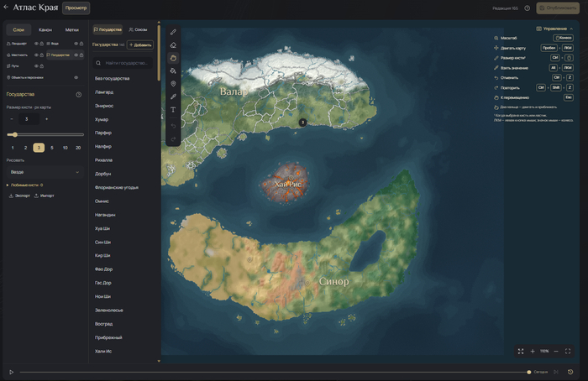Screen dimensions: 588x381
Task: Select the eyedropper pick-value tool
Action: click(173, 97)
